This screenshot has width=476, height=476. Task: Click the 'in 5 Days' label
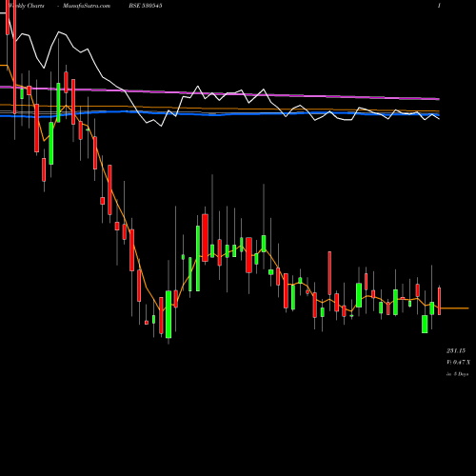click(x=457, y=374)
